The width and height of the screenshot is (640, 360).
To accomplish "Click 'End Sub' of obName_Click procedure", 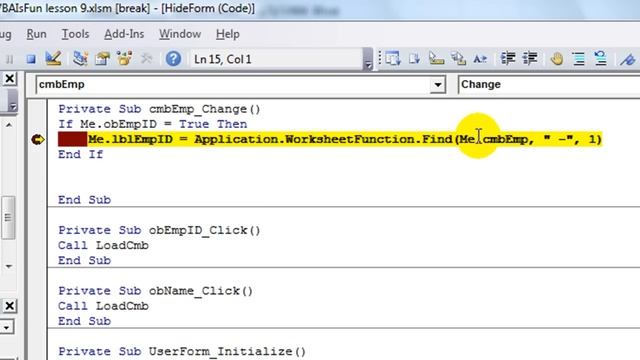I will [x=84, y=321].
